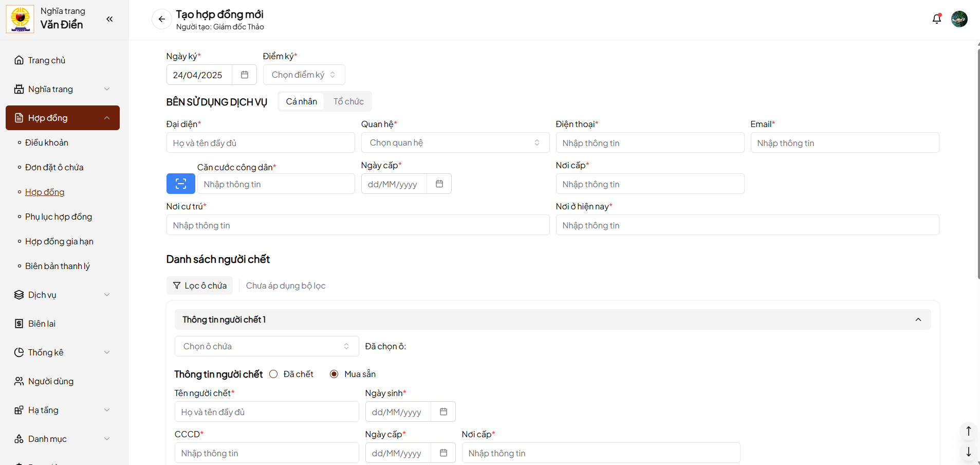
Task: Switch to Tổ chức tab
Action: 348,101
